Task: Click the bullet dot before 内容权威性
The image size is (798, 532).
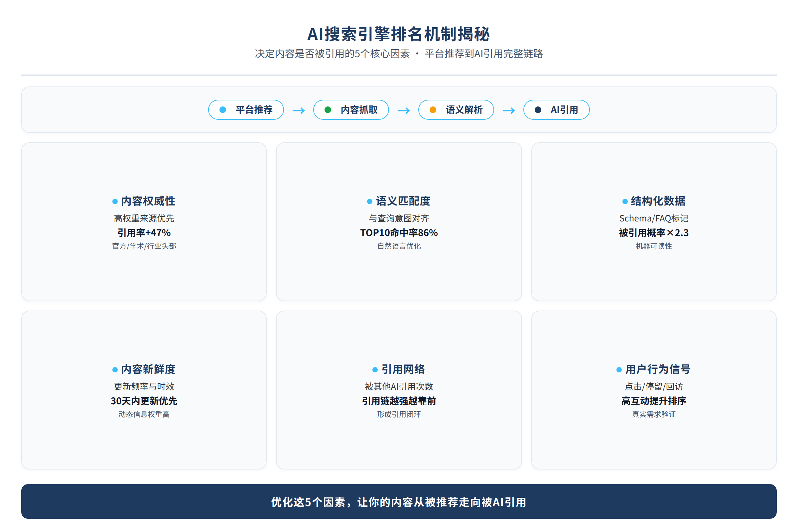Action: (115, 201)
